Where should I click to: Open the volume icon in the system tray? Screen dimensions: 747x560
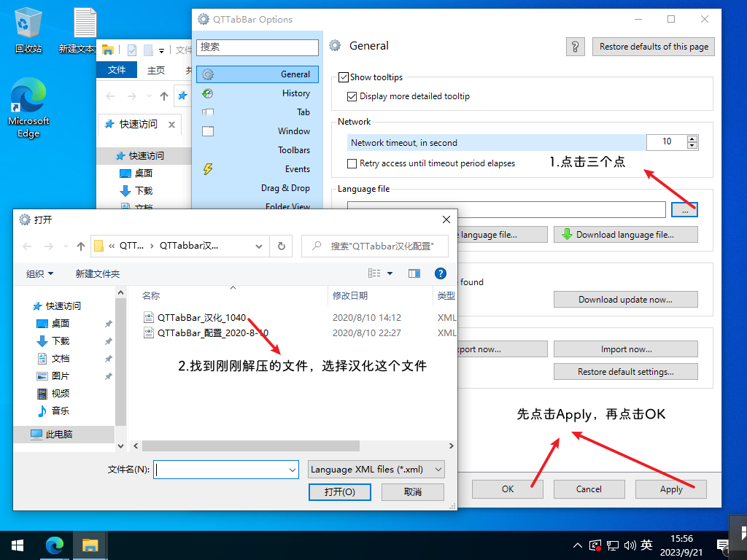[x=630, y=545]
